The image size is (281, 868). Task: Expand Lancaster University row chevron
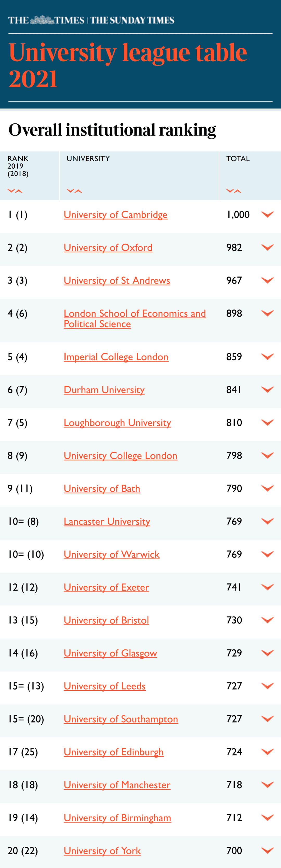[267, 521]
